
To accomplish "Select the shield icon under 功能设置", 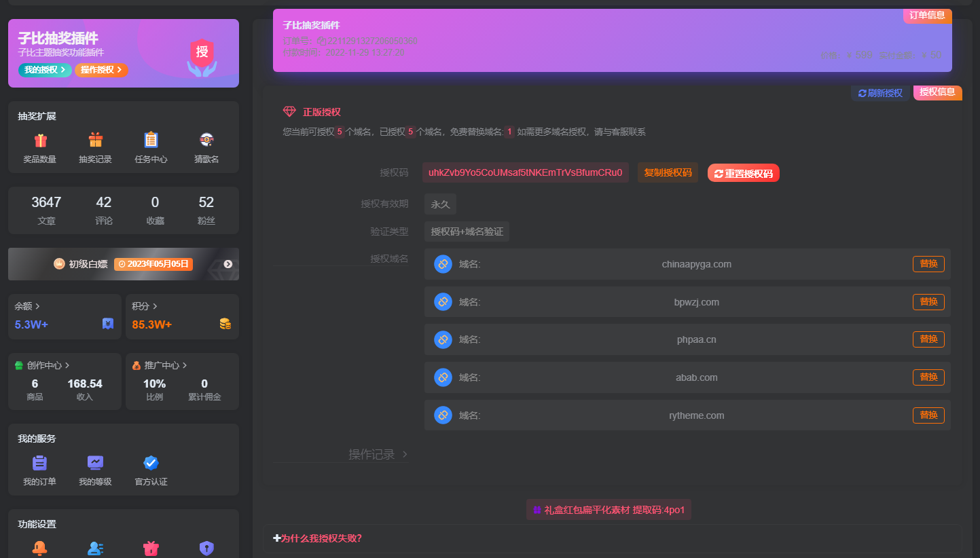I will click(x=206, y=547).
